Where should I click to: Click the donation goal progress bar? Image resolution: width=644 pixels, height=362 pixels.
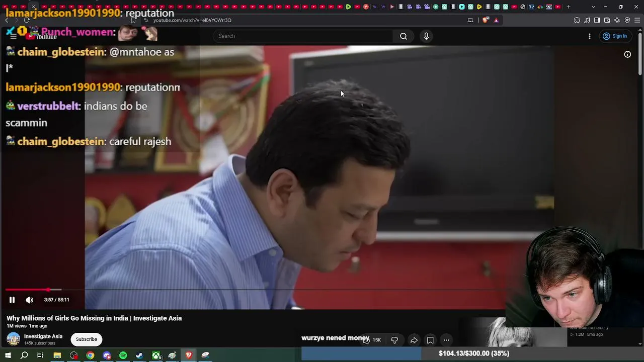[473, 353]
